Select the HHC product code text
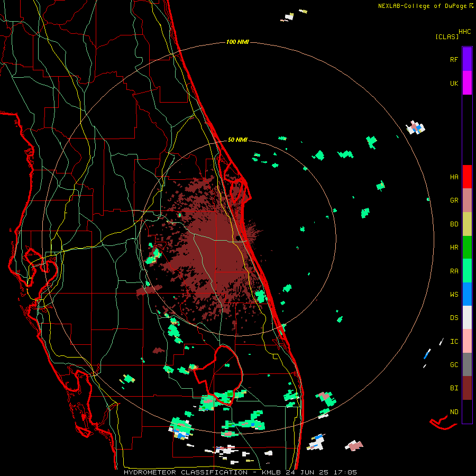476x476 pixels. [x=465, y=32]
